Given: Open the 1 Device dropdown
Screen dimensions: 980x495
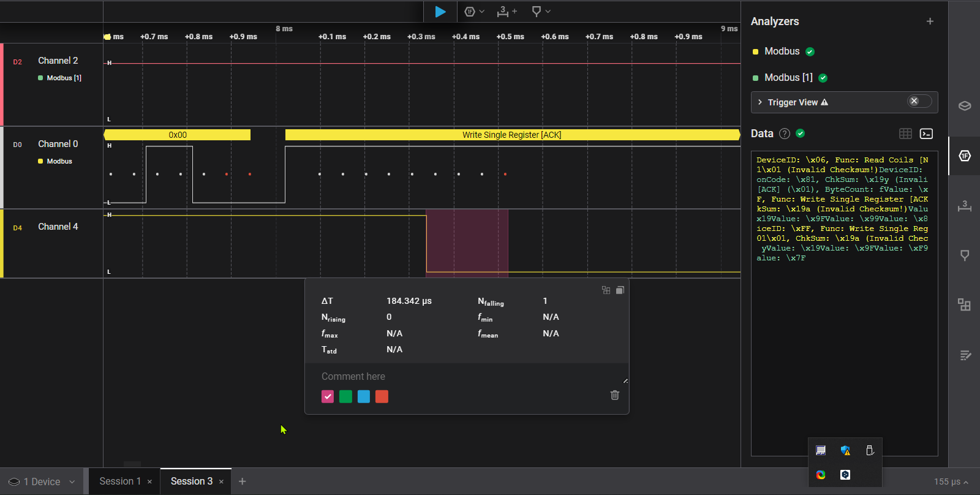Looking at the screenshot, I should [42, 482].
